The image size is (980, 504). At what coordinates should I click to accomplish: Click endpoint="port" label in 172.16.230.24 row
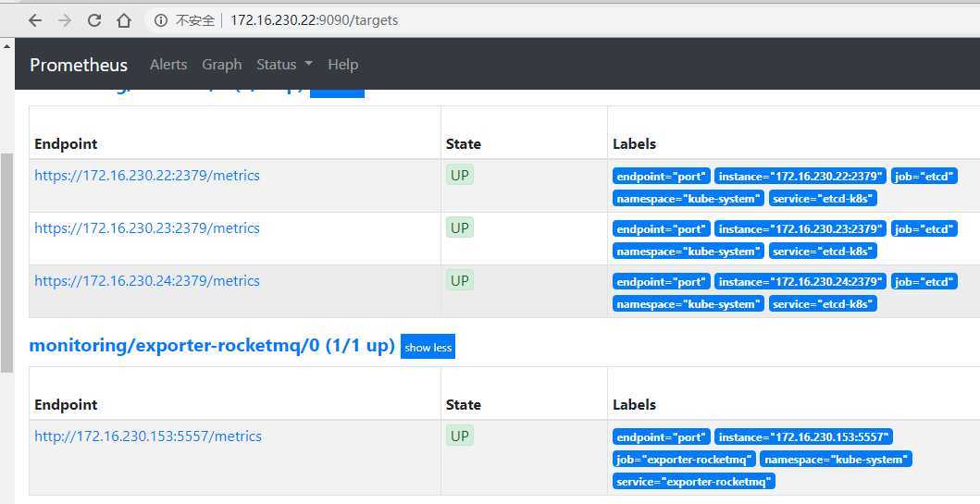tap(662, 282)
